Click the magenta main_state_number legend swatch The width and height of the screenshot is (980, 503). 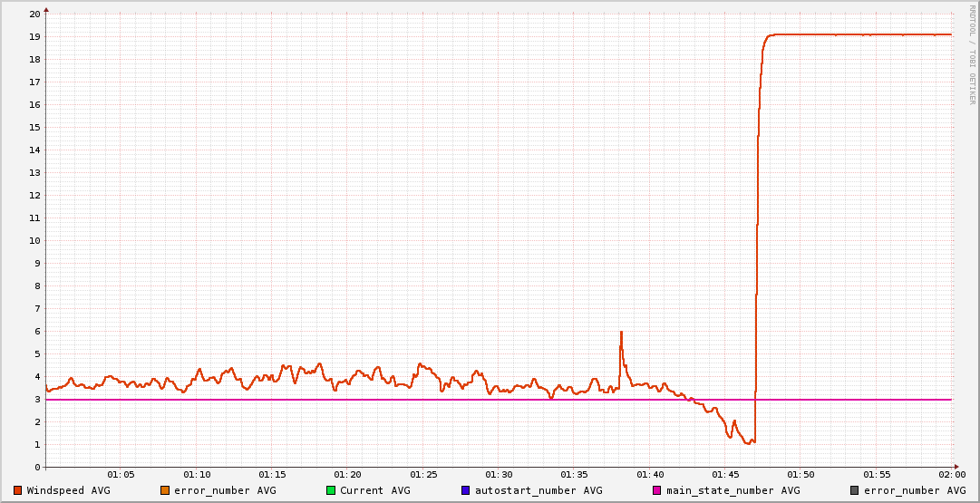tap(657, 490)
